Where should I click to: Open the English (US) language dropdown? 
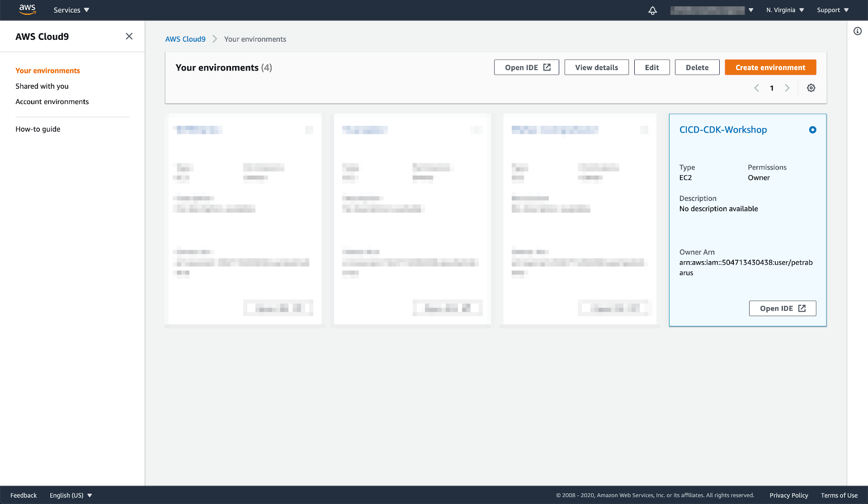click(71, 495)
